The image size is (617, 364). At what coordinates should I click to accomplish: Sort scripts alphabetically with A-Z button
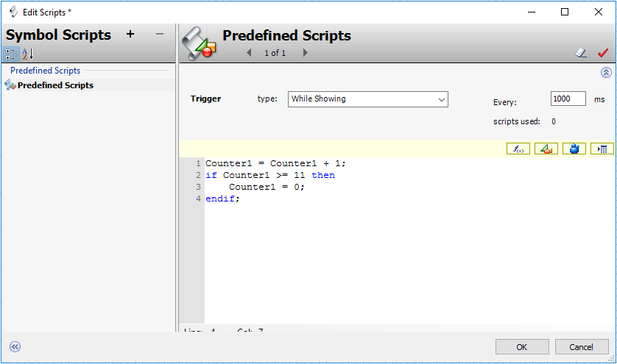click(x=27, y=54)
